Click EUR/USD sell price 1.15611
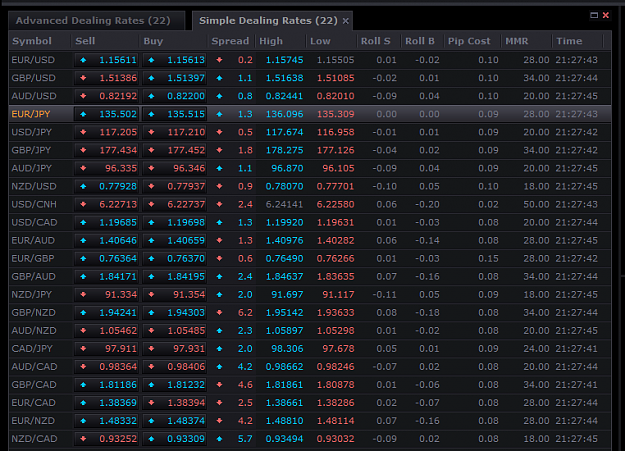 (x=106, y=60)
